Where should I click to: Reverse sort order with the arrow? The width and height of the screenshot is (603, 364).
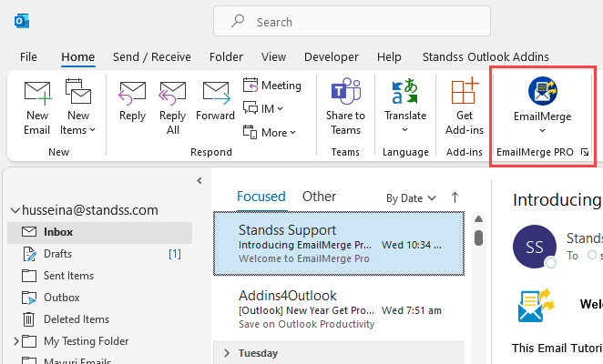tap(455, 198)
